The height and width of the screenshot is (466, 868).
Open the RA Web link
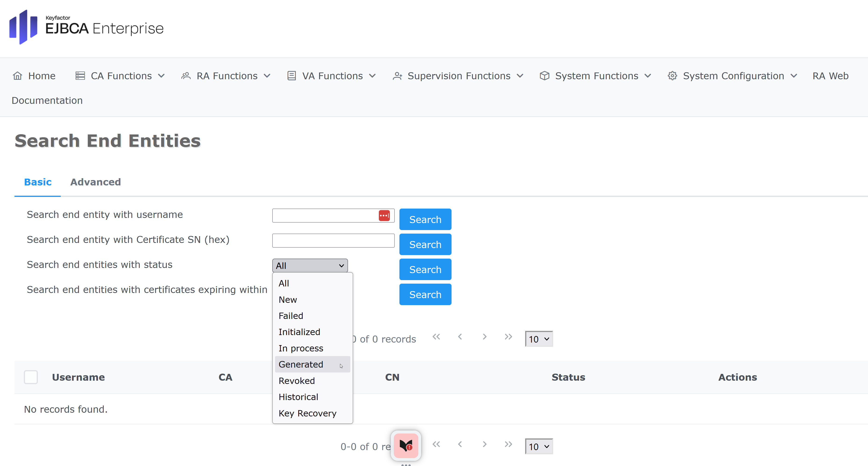pos(830,76)
